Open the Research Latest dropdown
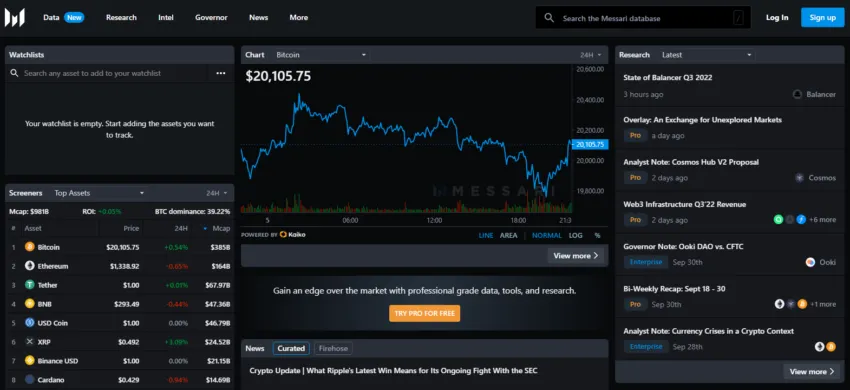The width and height of the screenshot is (850, 390). click(707, 55)
